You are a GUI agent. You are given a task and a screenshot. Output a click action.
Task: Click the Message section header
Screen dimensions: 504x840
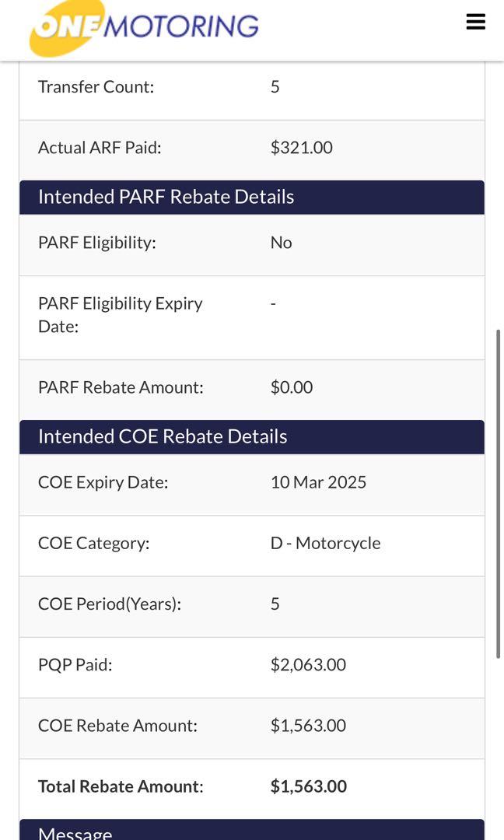[x=75, y=832]
